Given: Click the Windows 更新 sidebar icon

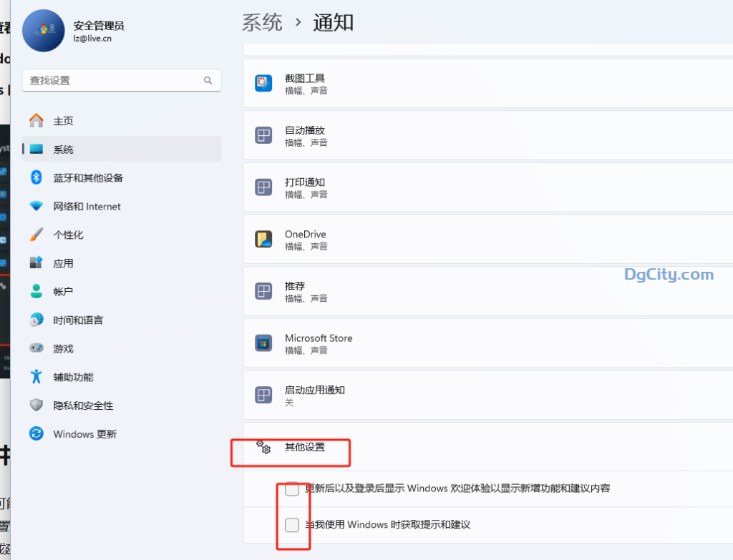Looking at the screenshot, I should [36, 433].
